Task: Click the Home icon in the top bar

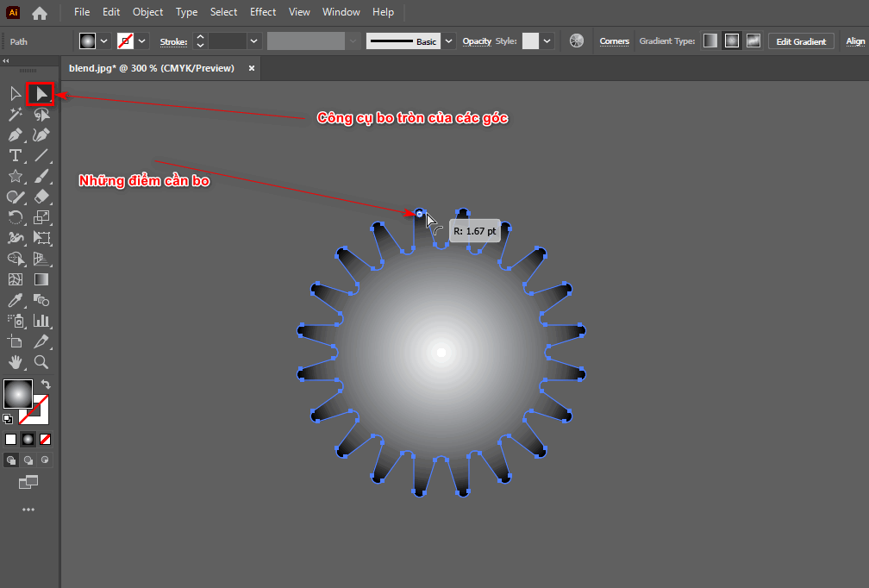Action: [40, 13]
